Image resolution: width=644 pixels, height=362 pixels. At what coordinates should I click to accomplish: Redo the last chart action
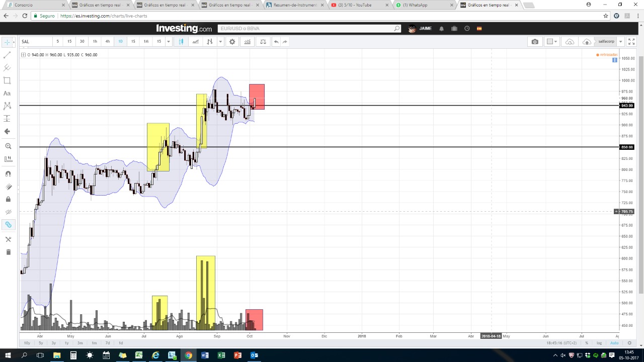(x=285, y=42)
